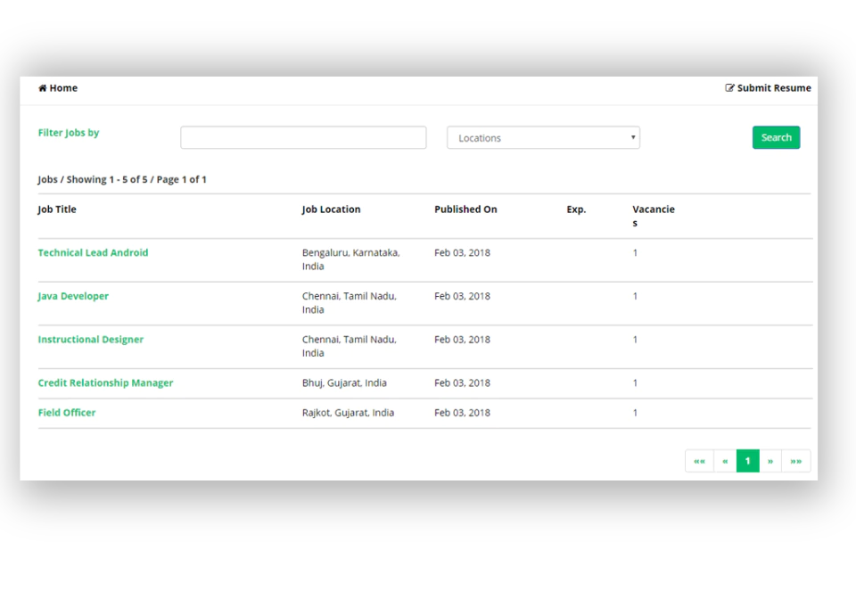Click the Locations dropdown arrow

[x=633, y=137]
